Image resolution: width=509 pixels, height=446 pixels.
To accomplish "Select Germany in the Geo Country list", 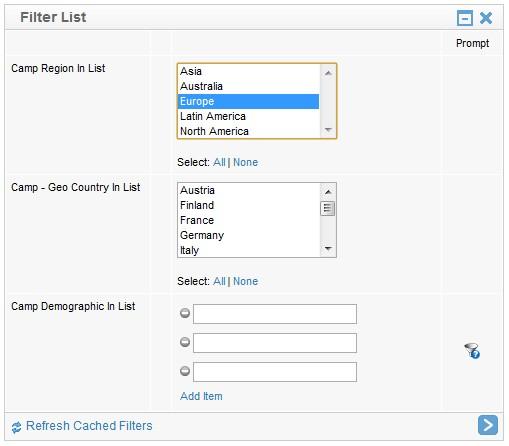I will pyautogui.click(x=248, y=235).
